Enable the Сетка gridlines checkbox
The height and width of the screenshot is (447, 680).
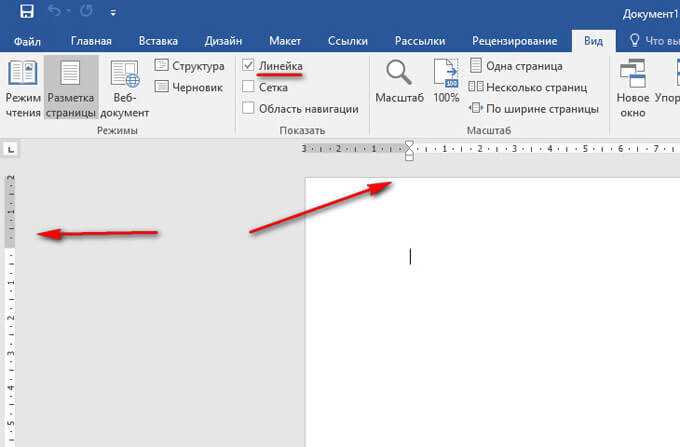tap(248, 87)
